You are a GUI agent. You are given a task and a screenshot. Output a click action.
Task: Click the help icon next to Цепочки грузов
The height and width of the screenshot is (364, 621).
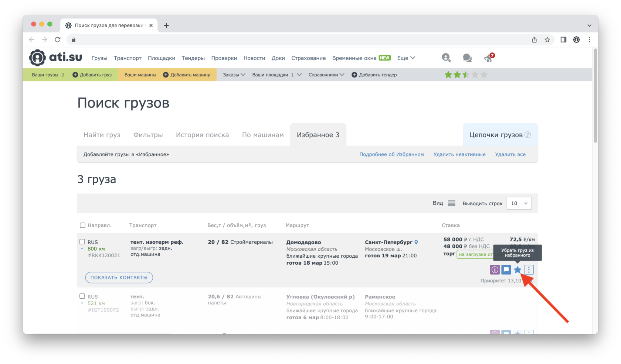coord(528,135)
